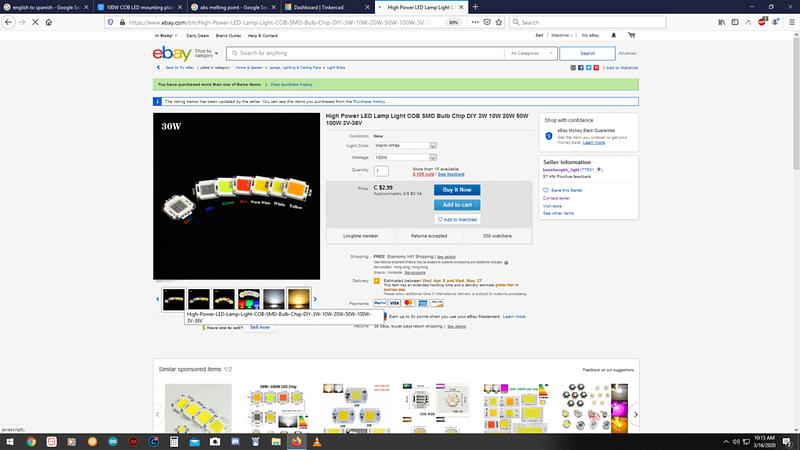The height and width of the screenshot is (450, 800).
Task: Show next product thumbnails arrow
Action: click(x=315, y=299)
